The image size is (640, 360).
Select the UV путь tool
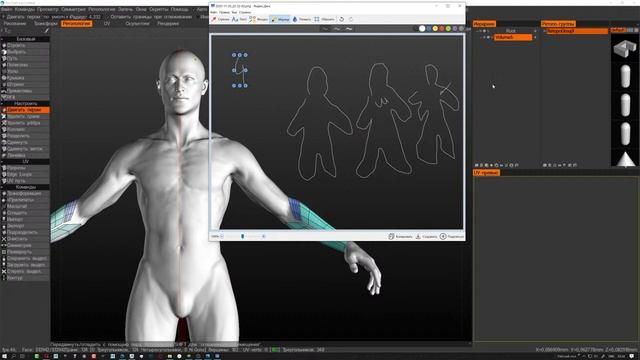[x=25, y=181]
